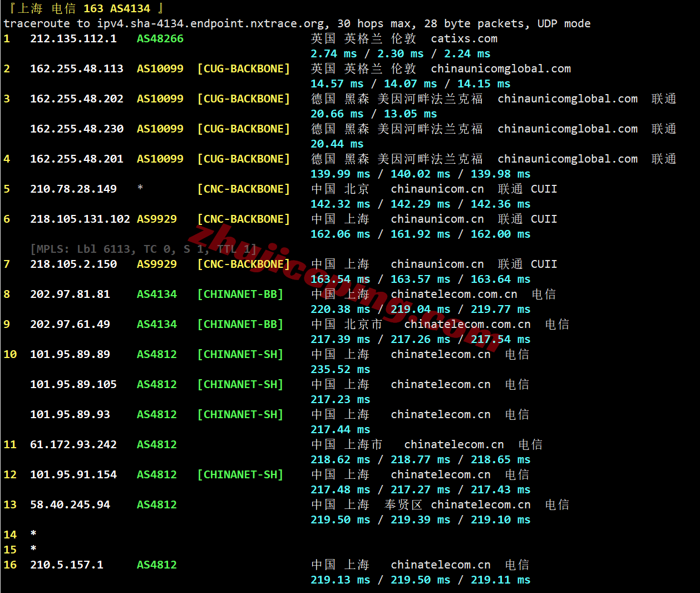Click the 217.23 ms latency value

341,399
